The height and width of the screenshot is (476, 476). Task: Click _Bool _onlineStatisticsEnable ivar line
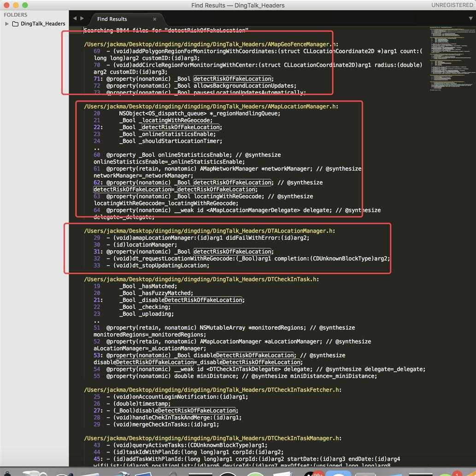pyautogui.click(x=155, y=134)
